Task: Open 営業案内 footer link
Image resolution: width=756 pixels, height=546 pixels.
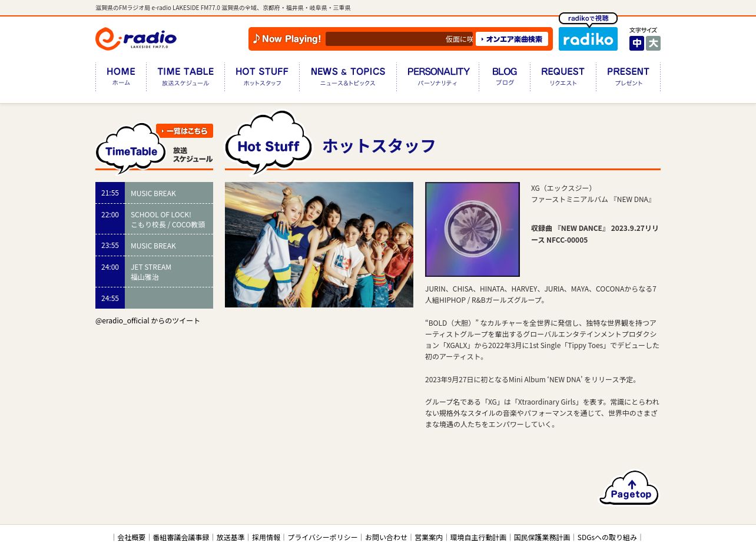Action: click(x=429, y=537)
